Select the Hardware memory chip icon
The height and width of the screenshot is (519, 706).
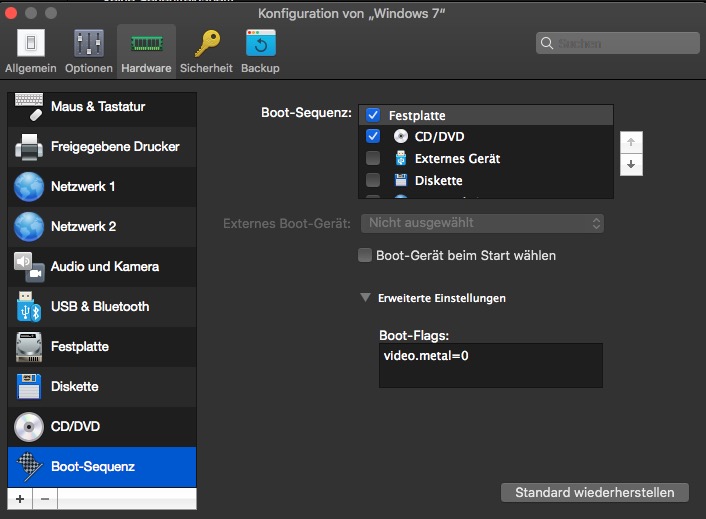[146, 44]
